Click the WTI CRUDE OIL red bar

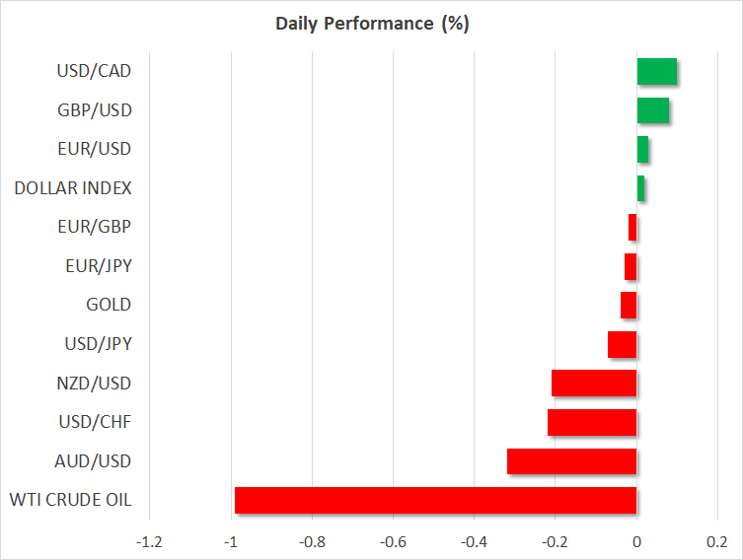pyautogui.click(x=435, y=501)
